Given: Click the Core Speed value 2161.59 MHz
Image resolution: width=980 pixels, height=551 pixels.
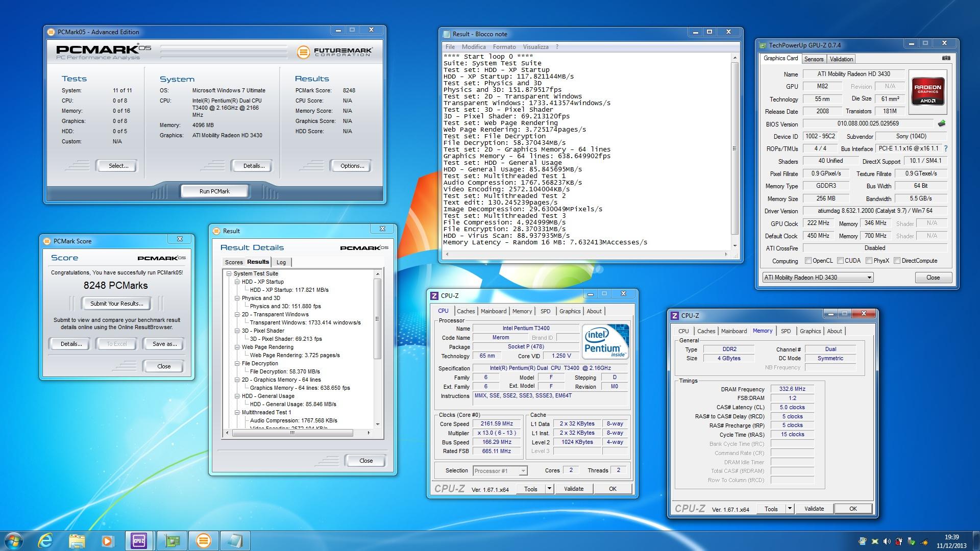Looking at the screenshot, I should 497,424.
